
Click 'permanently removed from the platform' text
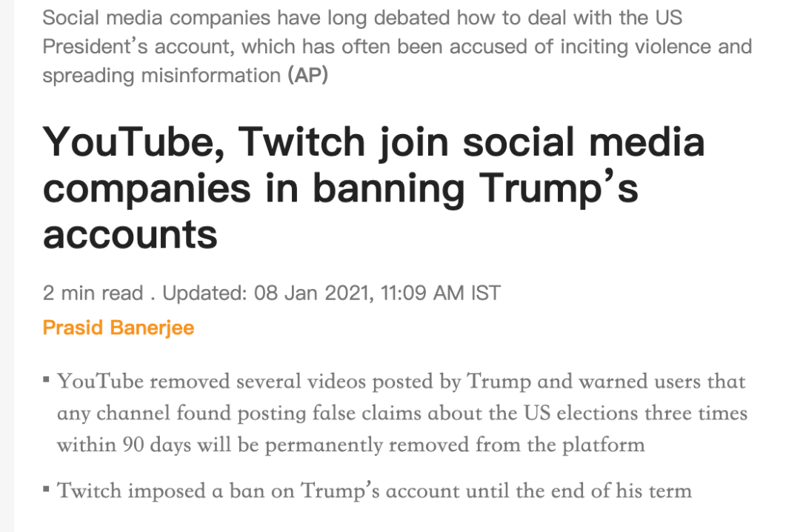tap(455, 445)
